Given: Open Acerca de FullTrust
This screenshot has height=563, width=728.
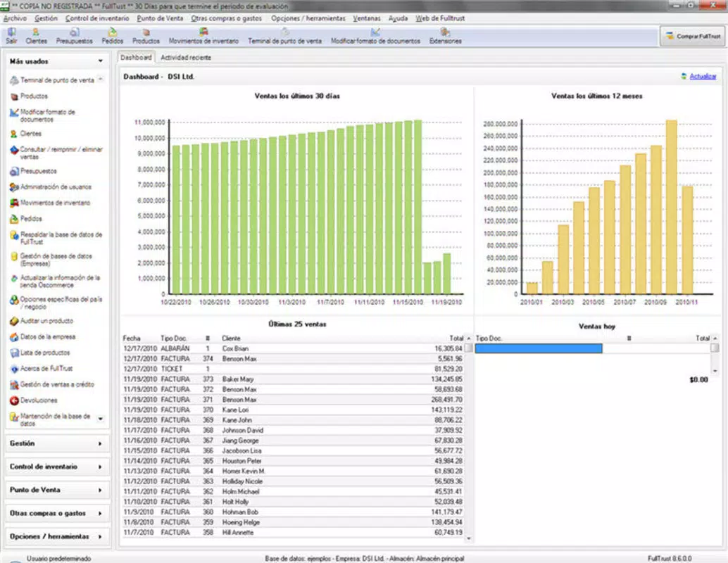Looking at the screenshot, I should click(42, 369).
